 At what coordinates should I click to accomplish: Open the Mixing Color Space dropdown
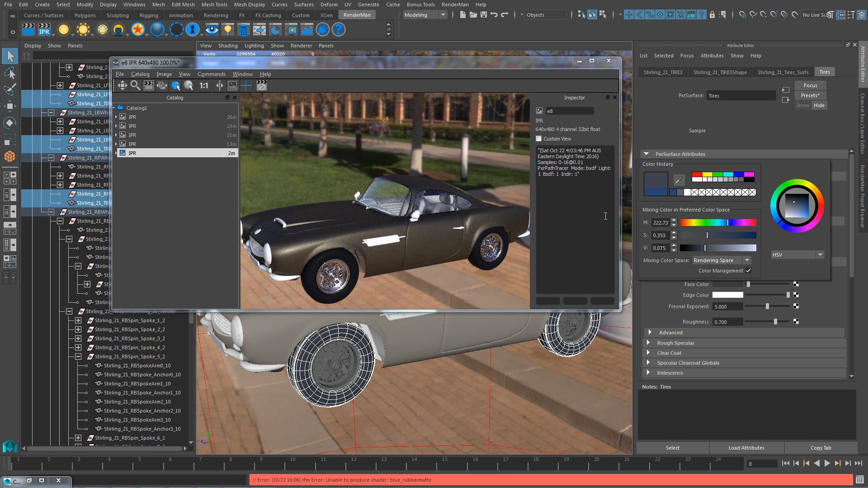click(722, 260)
